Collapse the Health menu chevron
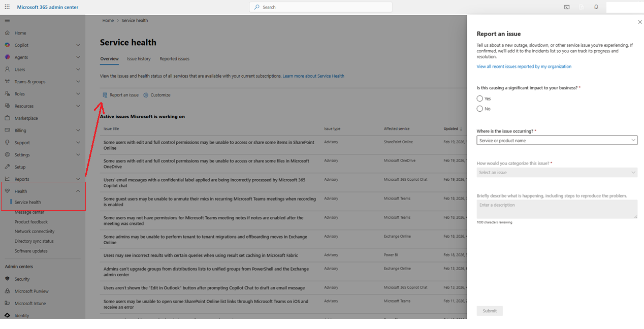Image resolution: width=644 pixels, height=329 pixels. tap(78, 191)
